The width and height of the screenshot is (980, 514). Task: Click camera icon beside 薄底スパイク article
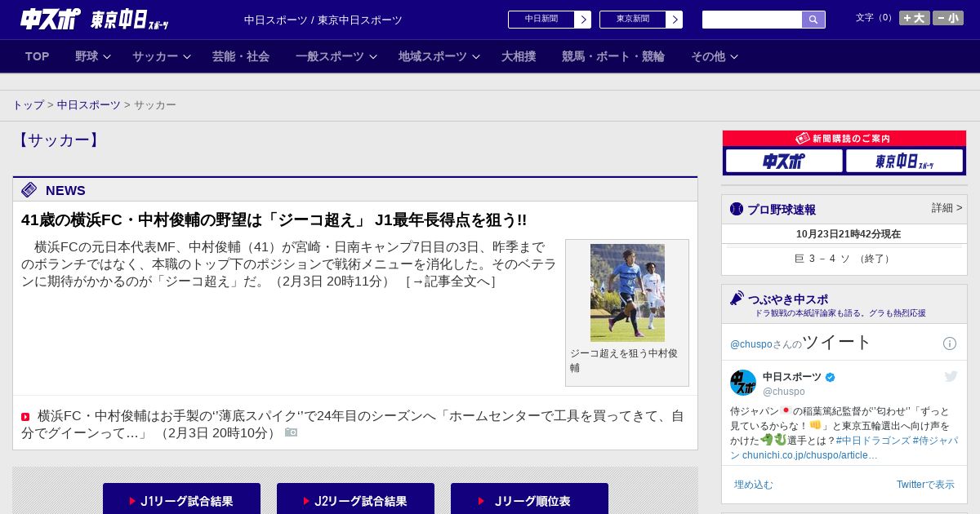click(291, 432)
